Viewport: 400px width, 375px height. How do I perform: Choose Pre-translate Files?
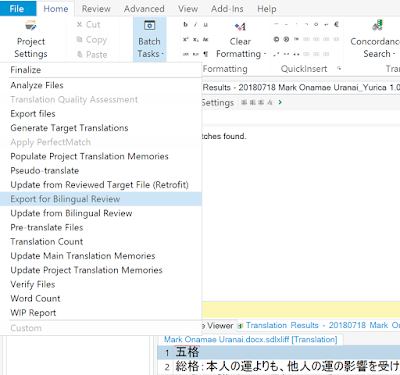[x=101, y=227]
